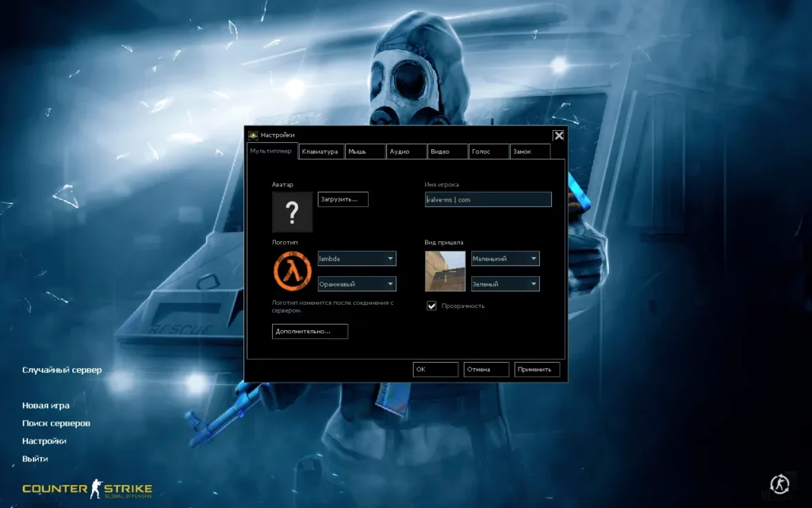Viewport: 812px width, 508px height.
Task: Close the Настройки dialog with X
Action: pyautogui.click(x=558, y=135)
